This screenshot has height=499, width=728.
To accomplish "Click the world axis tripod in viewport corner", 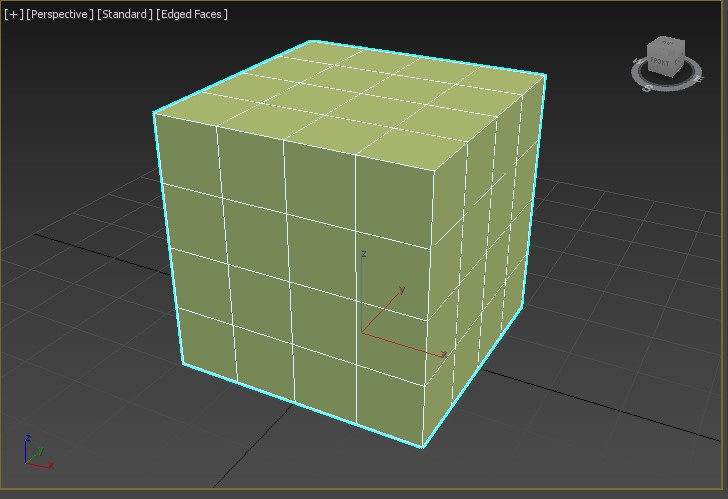I will click(36, 455).
